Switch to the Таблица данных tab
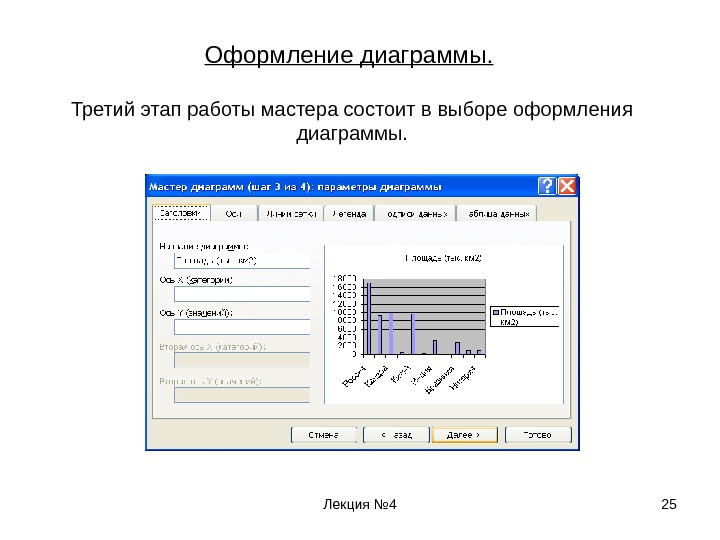Screen dimensions: 720x540 coord(497,214)
